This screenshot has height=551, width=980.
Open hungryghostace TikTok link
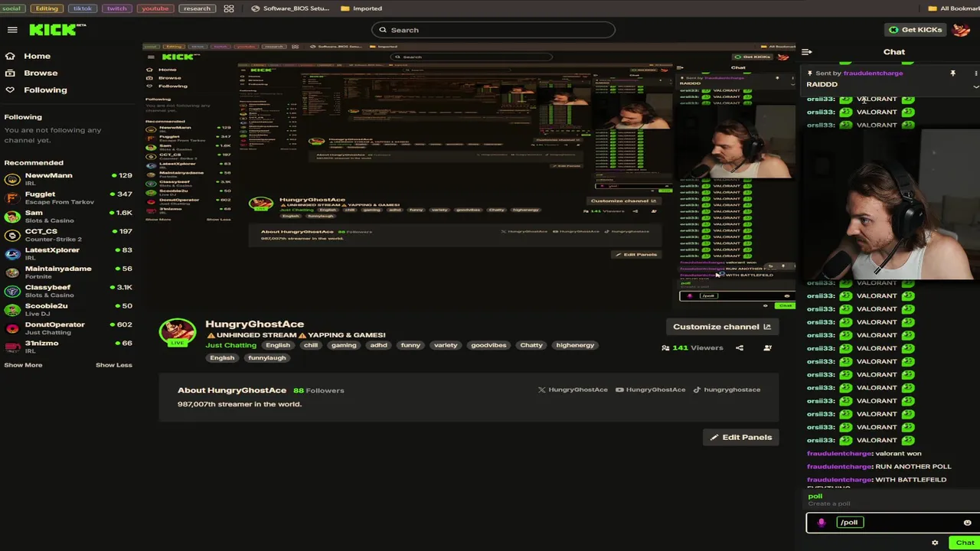(x=727, y=390)
